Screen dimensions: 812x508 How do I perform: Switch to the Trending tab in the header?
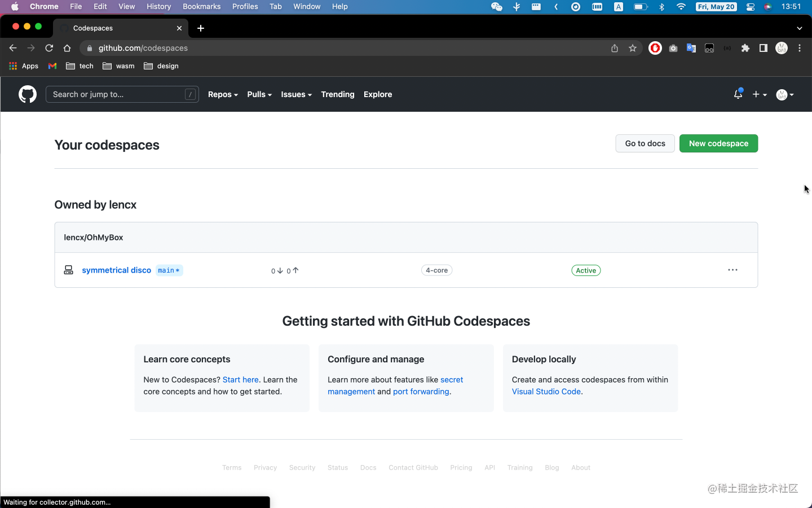point(337,94)
